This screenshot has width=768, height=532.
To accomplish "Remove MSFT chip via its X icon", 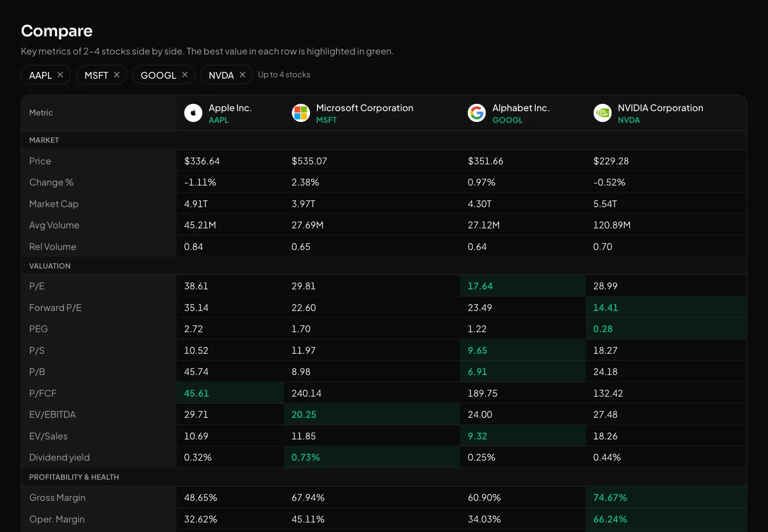I will click(x=117, y=75).
